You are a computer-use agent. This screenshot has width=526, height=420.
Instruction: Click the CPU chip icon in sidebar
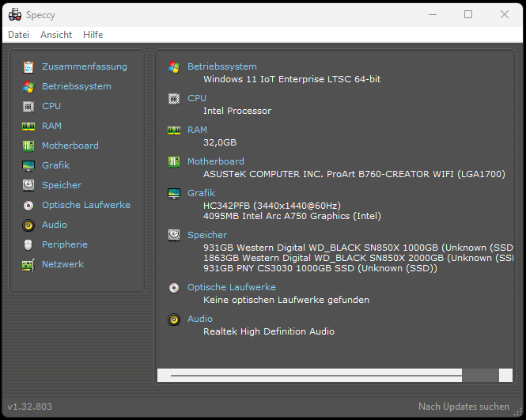(x=28, y=107)
